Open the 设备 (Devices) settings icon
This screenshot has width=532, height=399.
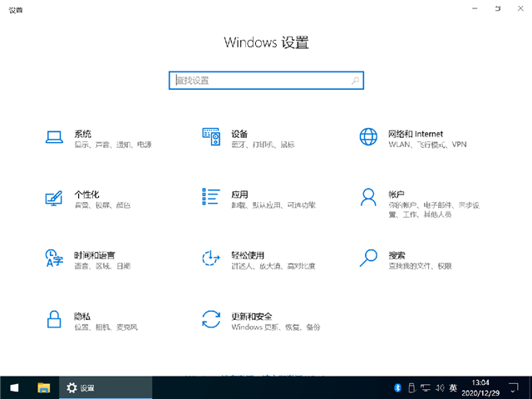click(211, 138)
